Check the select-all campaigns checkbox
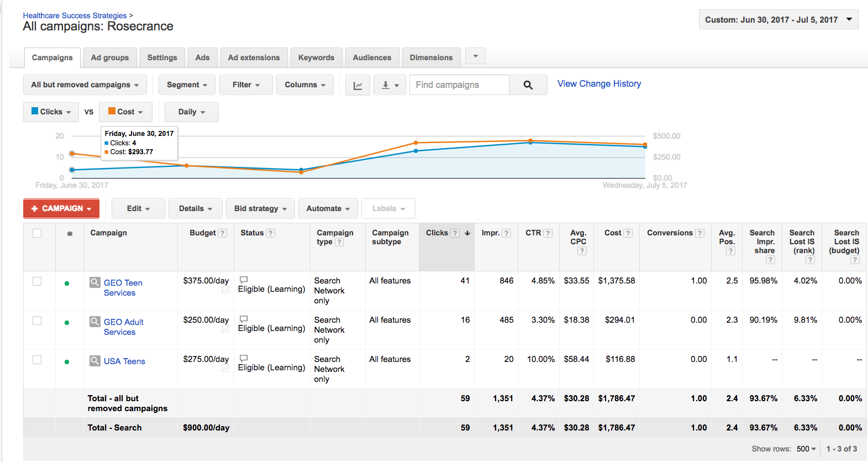Viewport: 868px width, 462px height. coord(37,233)
